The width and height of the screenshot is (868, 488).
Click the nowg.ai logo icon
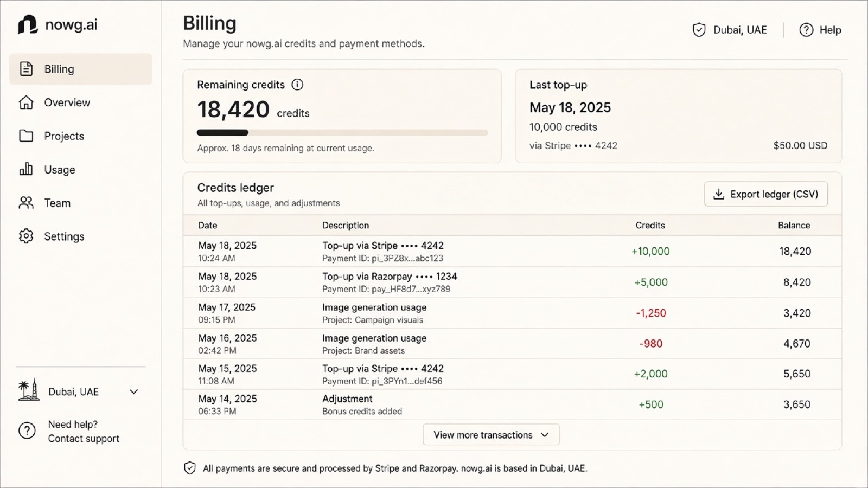pos(28,24)
